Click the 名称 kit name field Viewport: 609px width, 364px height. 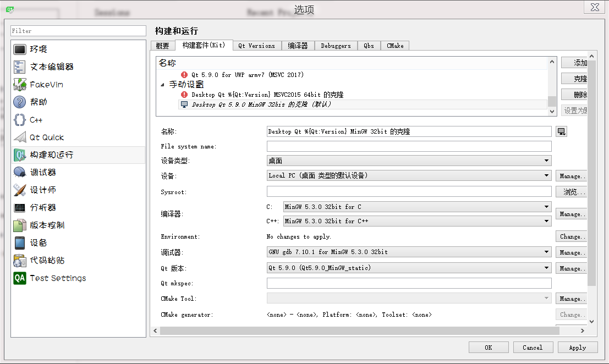[x=409, y=131]
